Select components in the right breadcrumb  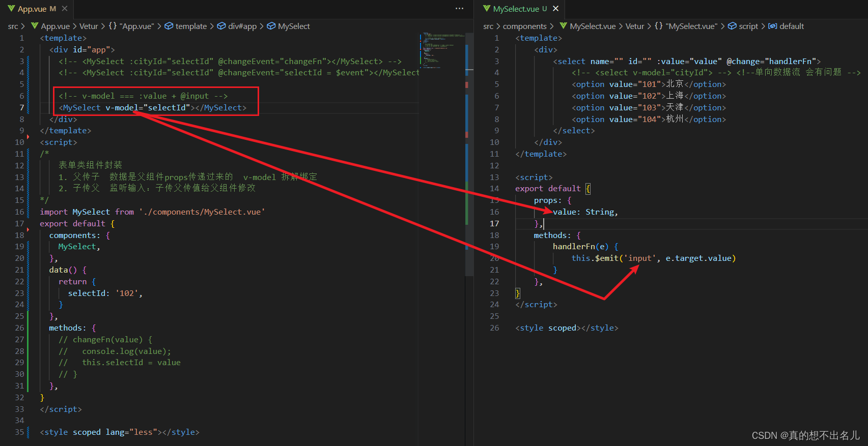tap(524, 26)
